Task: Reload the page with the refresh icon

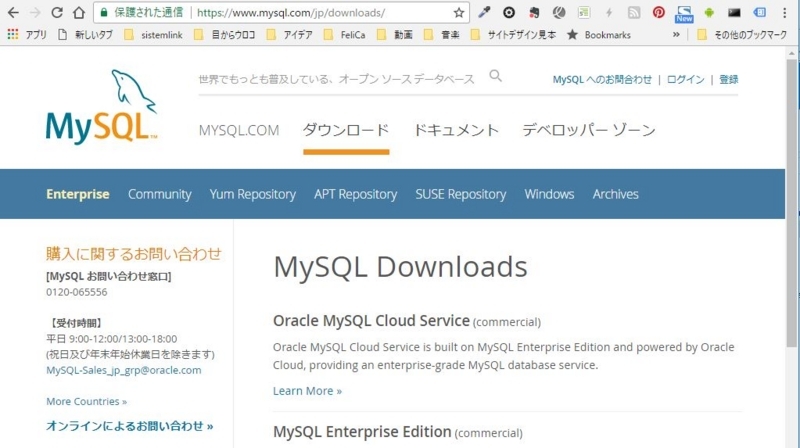Action: pyautogui.click(x=57, y=13)
